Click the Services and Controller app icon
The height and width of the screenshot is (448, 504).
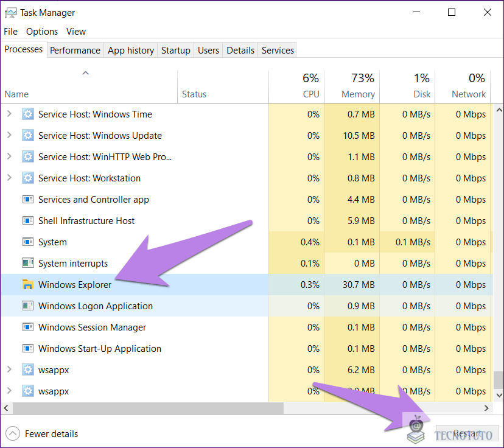[x=28, y=199]
